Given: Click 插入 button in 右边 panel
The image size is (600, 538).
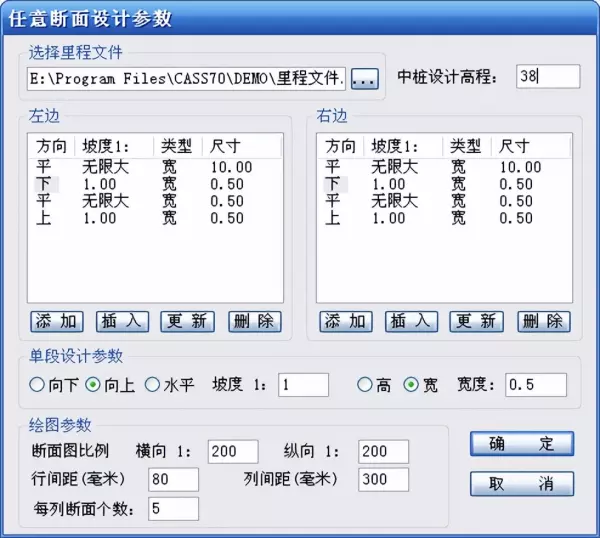Looking at the screenshot, I should click(411, 321).
